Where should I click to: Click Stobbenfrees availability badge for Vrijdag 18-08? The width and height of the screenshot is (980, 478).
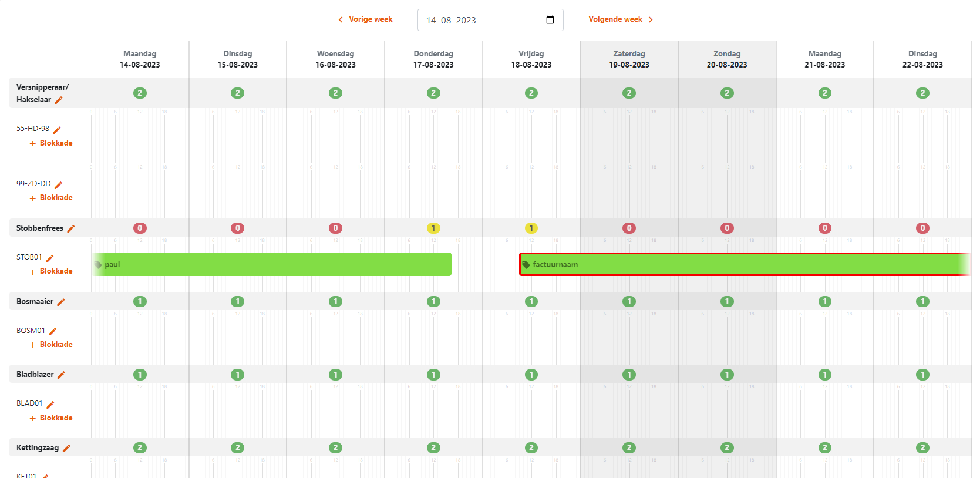tap(531, 228)
